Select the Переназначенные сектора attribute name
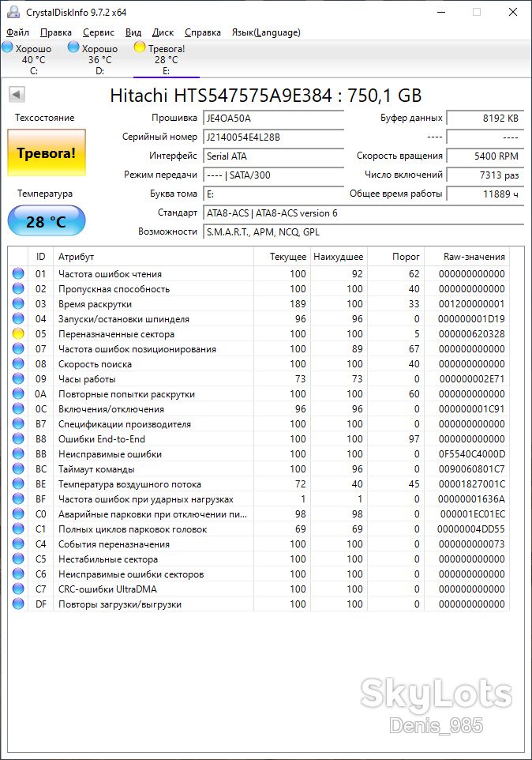Viewport: 532px width, 760px height. coord(116,334)
